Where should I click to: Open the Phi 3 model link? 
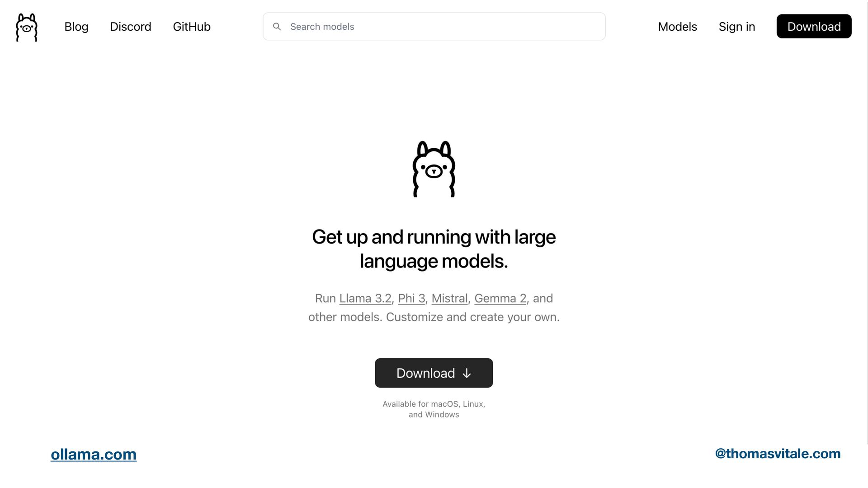[x=411, y=298]
